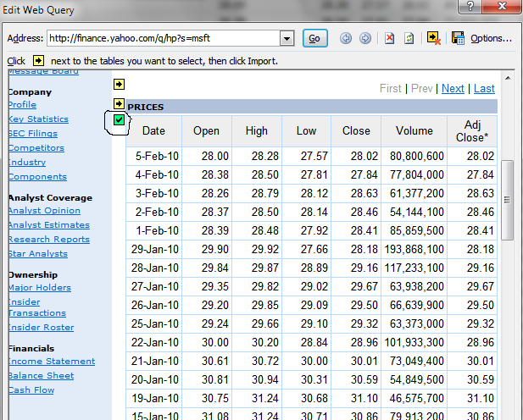Screen dimensions: 523x420
Task: Open the Industry link
Action: [x=27, y=162]
